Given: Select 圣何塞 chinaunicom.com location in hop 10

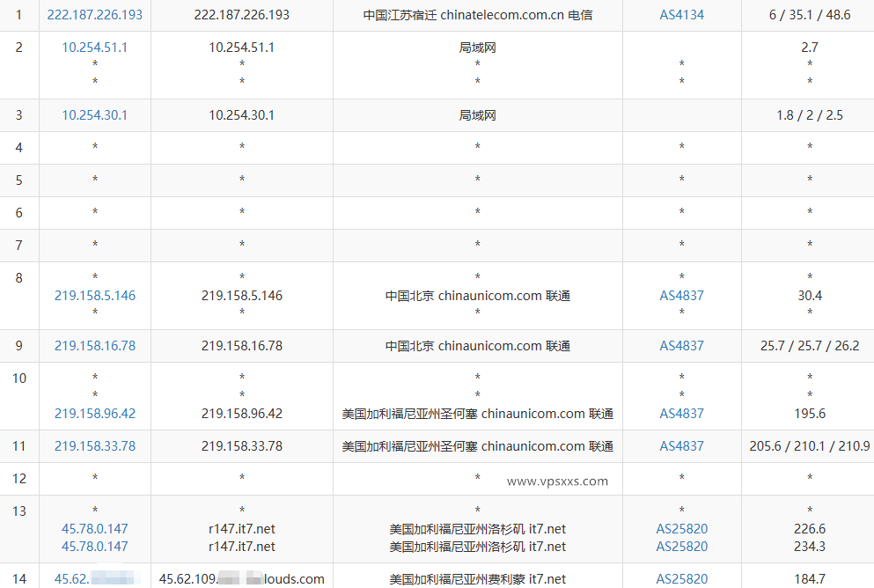Looking at the screenshot, I should [478, 414].
